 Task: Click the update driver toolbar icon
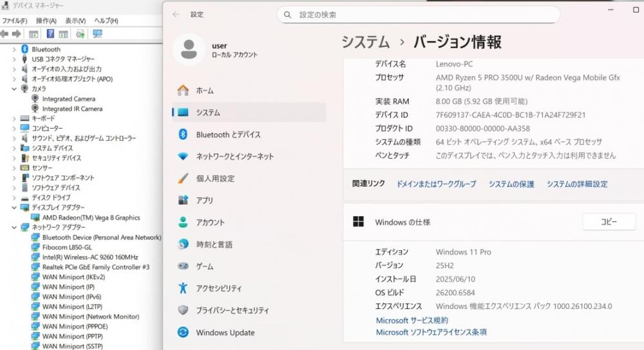click(x=80, y=34)
